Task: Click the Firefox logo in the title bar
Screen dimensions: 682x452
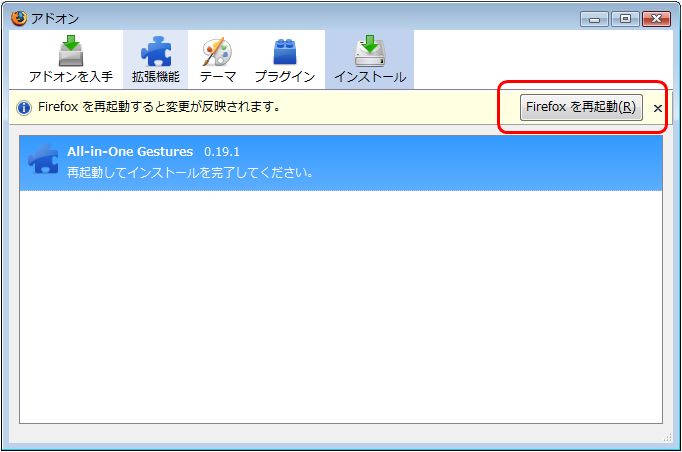Action: (x=19, y=18)
